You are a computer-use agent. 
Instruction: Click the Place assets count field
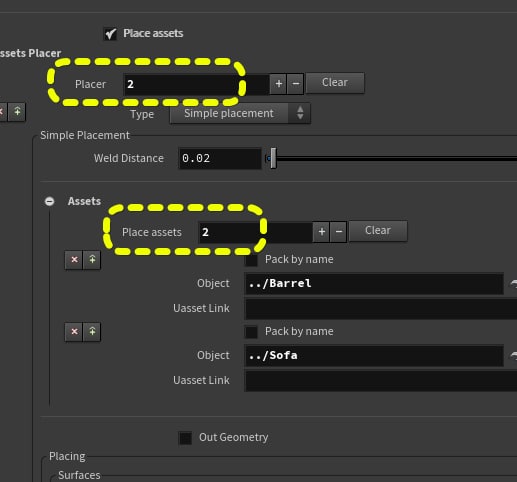click(x=255, y=232)
